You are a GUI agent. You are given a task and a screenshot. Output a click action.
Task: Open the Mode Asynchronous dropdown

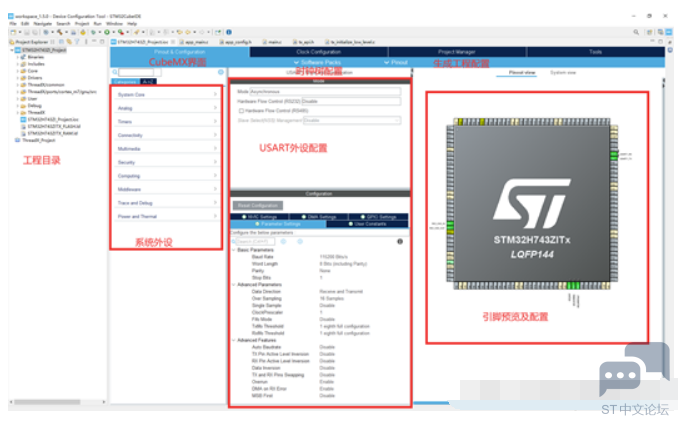(325, 92)
